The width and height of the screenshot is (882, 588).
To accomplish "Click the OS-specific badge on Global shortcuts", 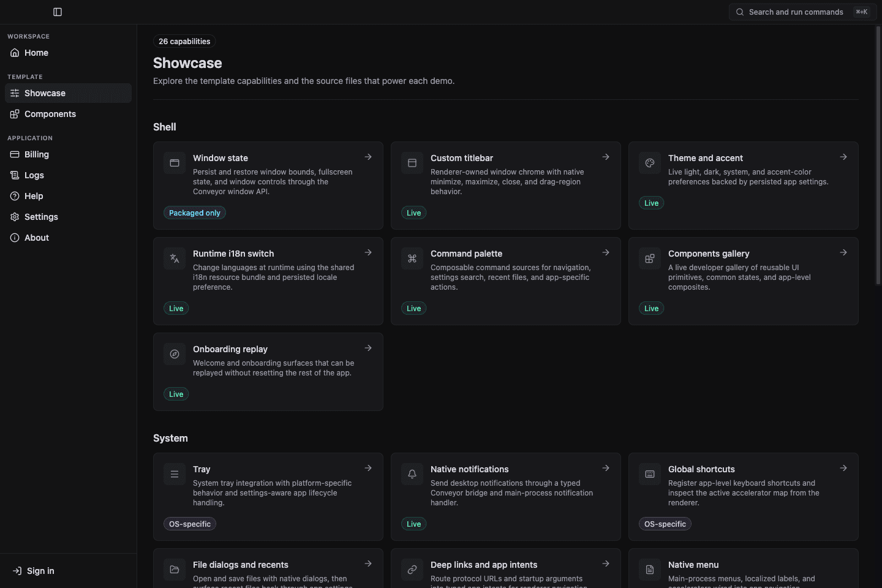I will (665, 524).
